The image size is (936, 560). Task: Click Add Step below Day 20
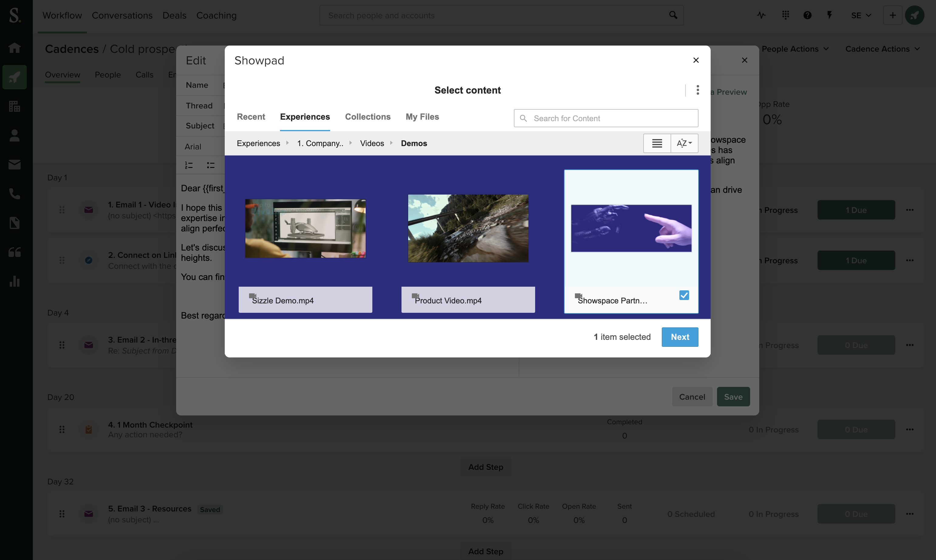486,467
